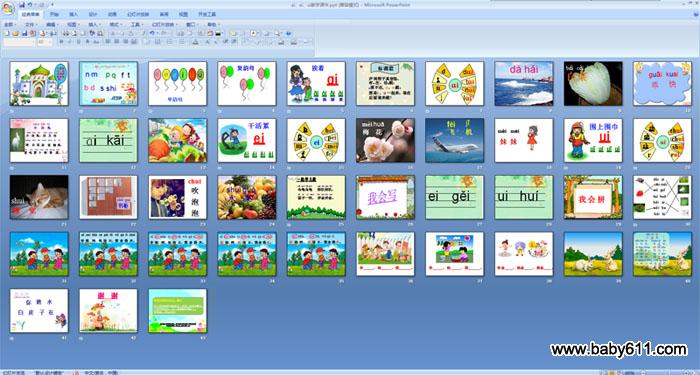Click the Save icon in quick access toolbar
This screenshot has width=700, height=375.
point(22,4)
